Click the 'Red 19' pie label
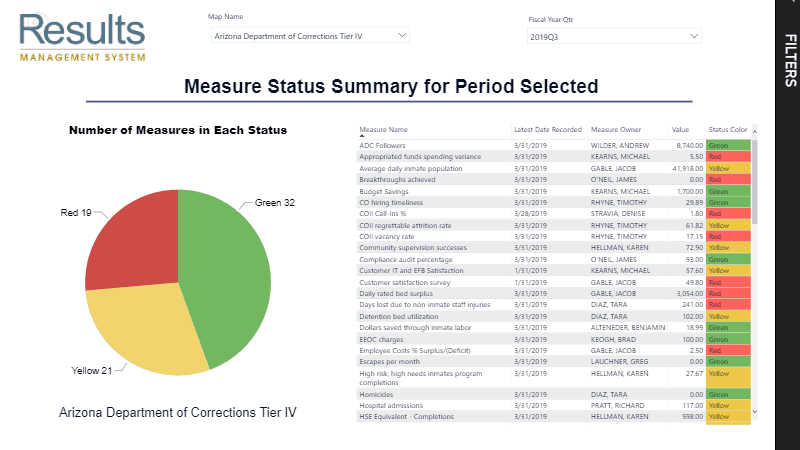The width and height of the screenshot is (800, 450). click(x=76, y=213)
